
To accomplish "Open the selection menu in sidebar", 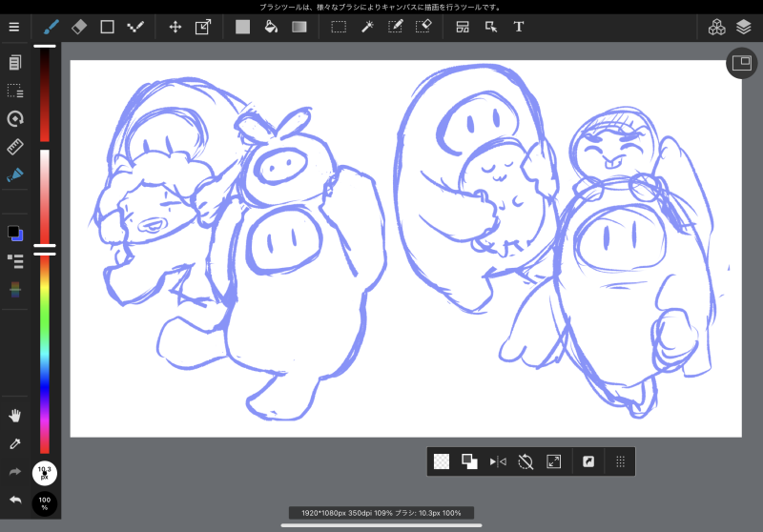I will point(15,91).
